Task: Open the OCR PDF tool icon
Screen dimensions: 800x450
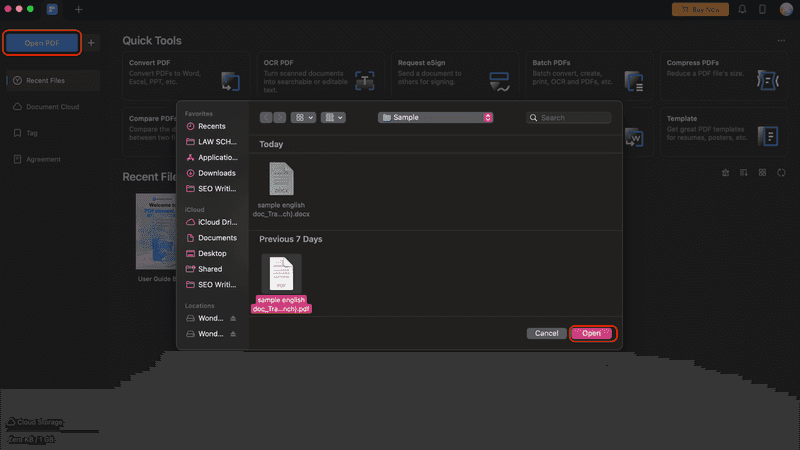Action: point(364,81)
